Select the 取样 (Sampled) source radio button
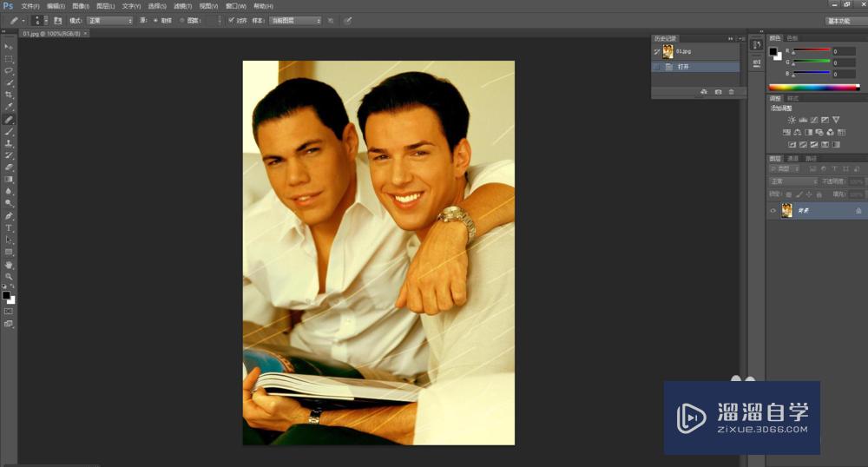The width and height of the screenshot is (868, 467). click(156, 20)
